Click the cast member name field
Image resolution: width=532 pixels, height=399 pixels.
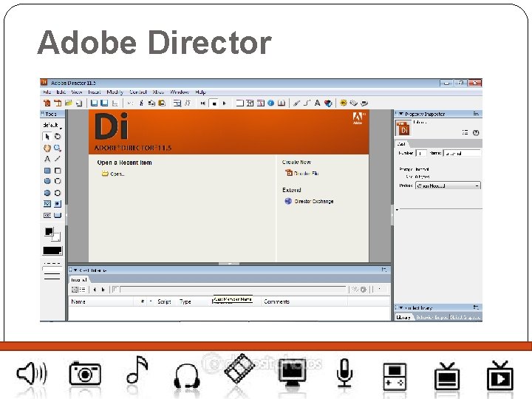pos(233,290)
